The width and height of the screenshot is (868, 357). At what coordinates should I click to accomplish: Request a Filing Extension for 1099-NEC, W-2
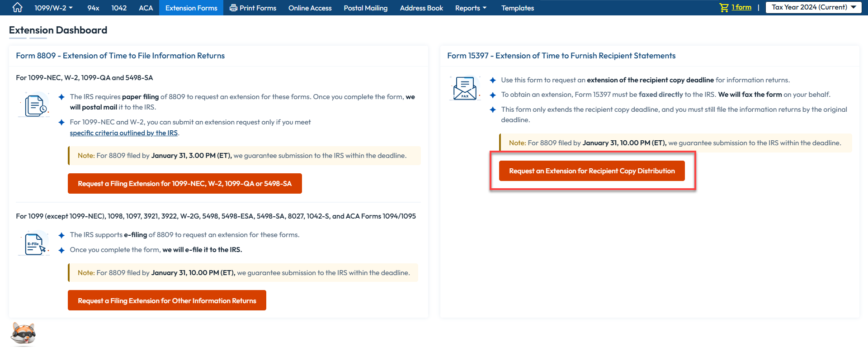[x=185, y=183]
